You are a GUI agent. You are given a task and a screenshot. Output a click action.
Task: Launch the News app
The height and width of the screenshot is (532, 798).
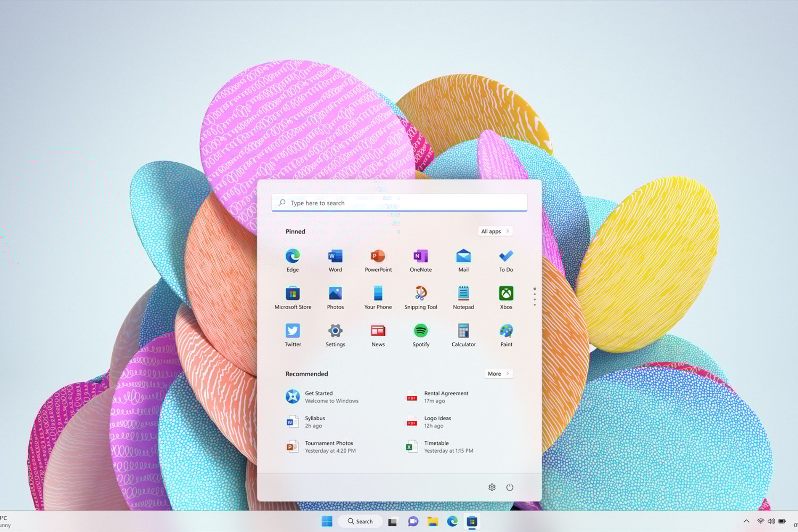tap(378, 335)
